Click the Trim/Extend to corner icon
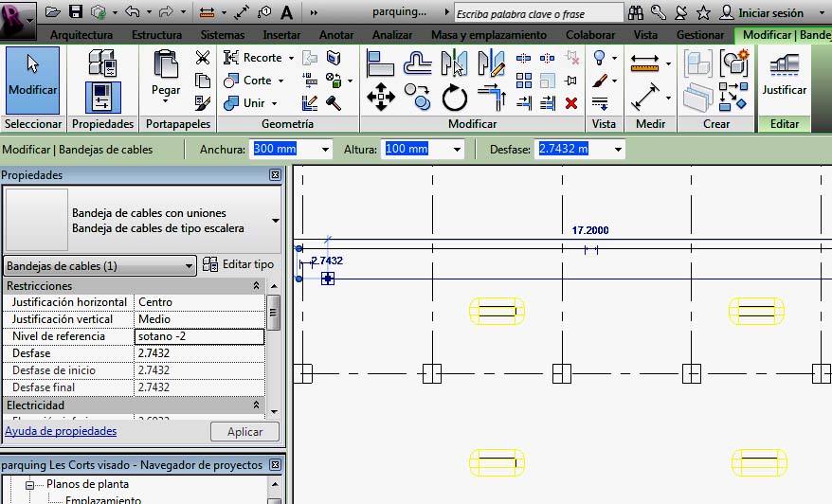The width and height of the screenshot is (832, 504). coord(491,96)
